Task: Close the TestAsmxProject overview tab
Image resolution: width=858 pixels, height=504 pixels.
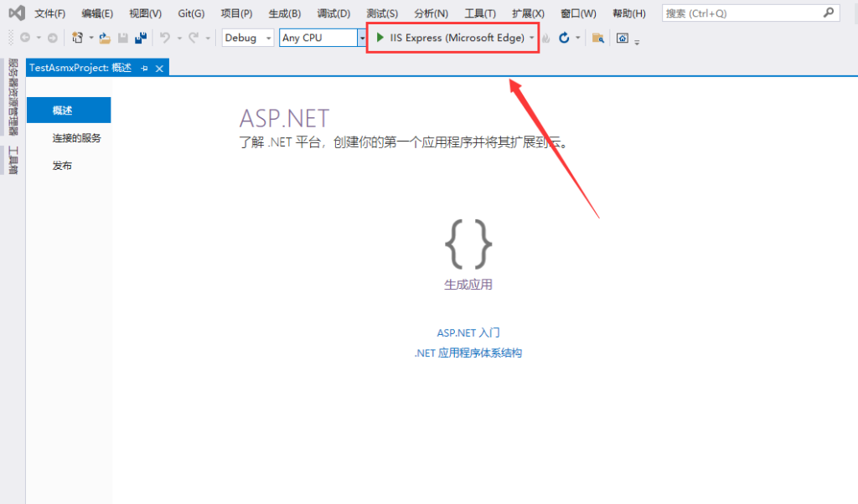Action: tap(159, 69)
